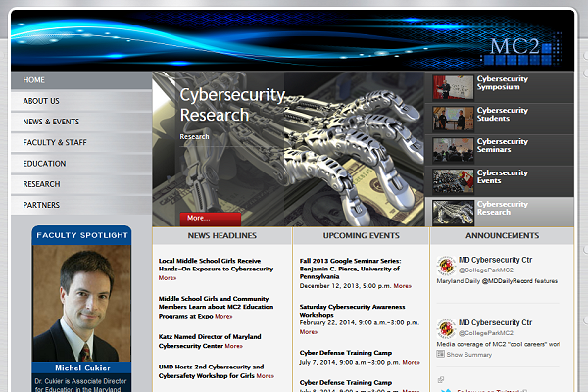Screen dimensions: 588x392
Task: Click More link under February 22, 2014 date
Action: coord(309,332)
